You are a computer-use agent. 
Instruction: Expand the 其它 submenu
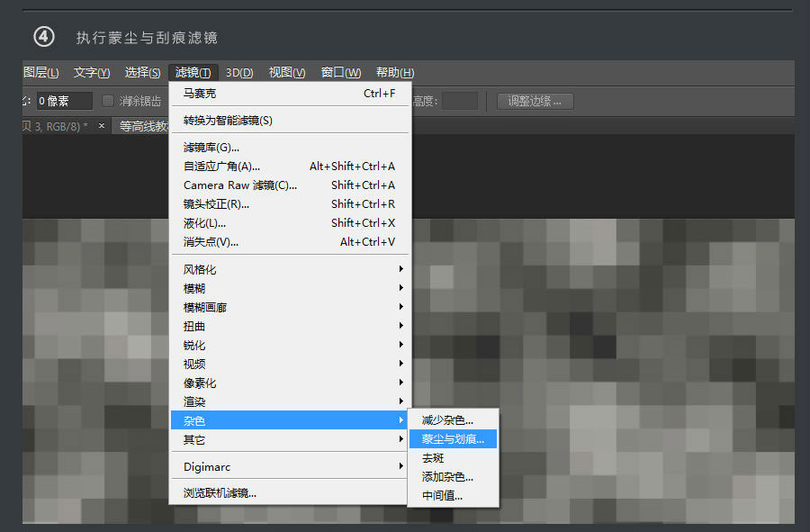point(289,439)
